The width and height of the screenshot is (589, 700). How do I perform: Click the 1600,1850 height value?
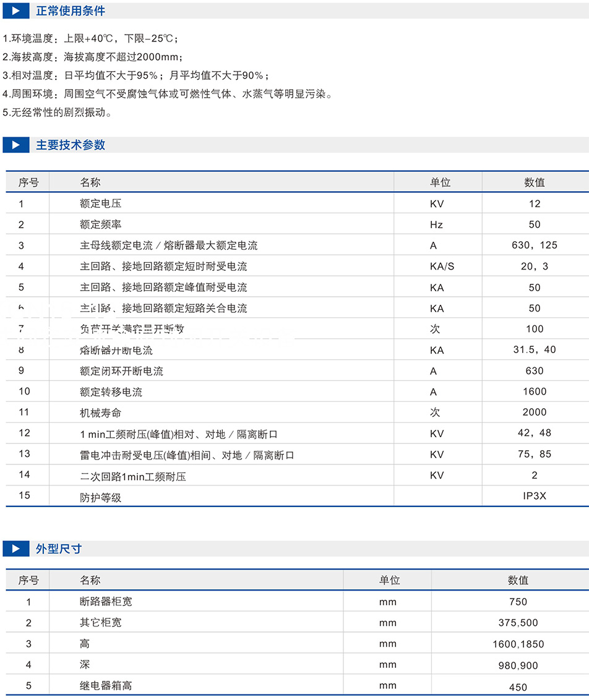[518, 644]
